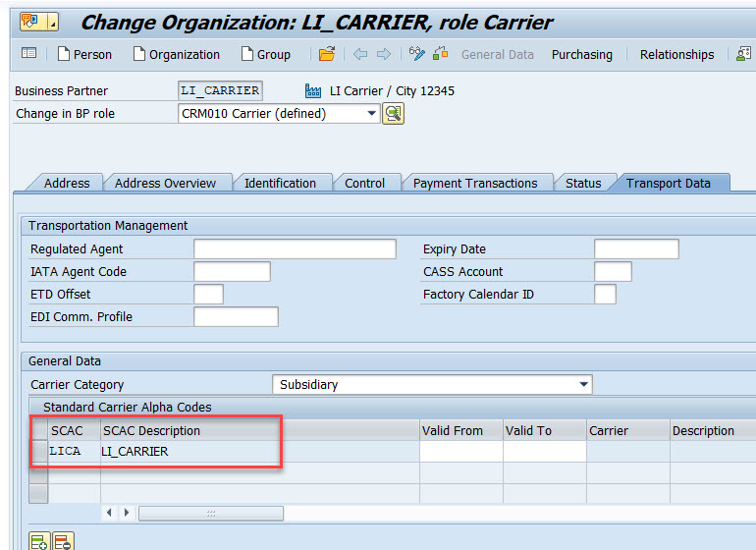Click the locator panel toggle icon
The width and height of the screenshot is (756, 550).
(x=28, y=54)
